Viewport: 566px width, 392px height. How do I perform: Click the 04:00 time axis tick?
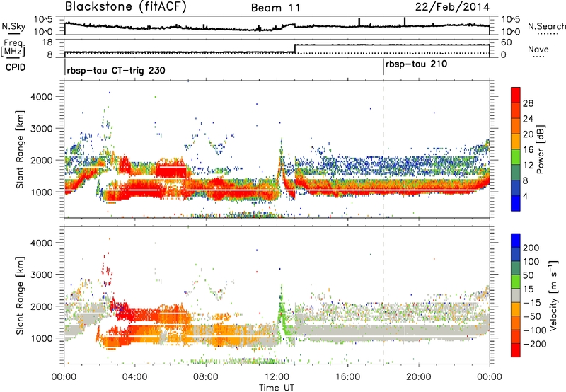tap(135, 376)
